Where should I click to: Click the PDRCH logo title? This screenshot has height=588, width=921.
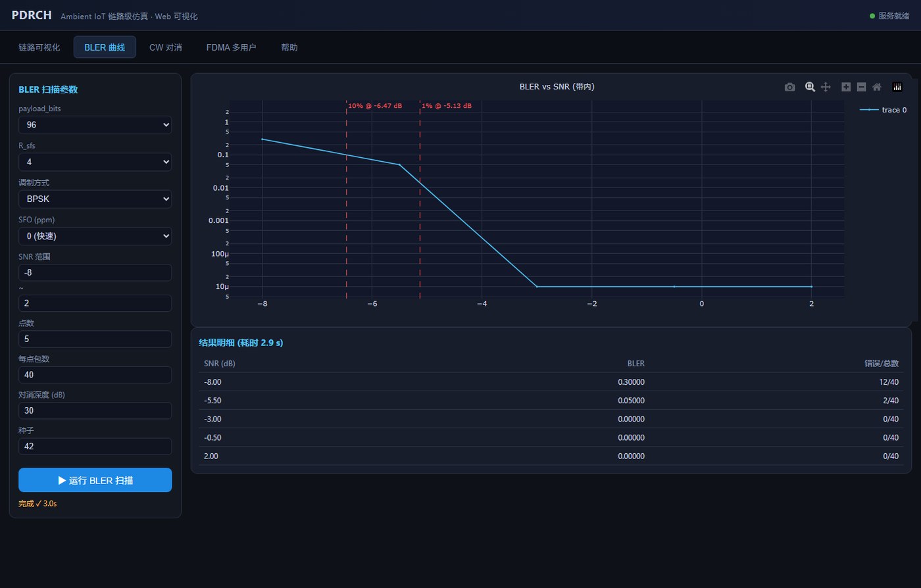tap(32, 15)
